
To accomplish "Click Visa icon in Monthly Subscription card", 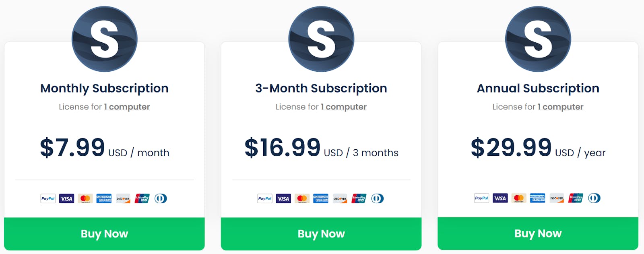I will point(66,198).
